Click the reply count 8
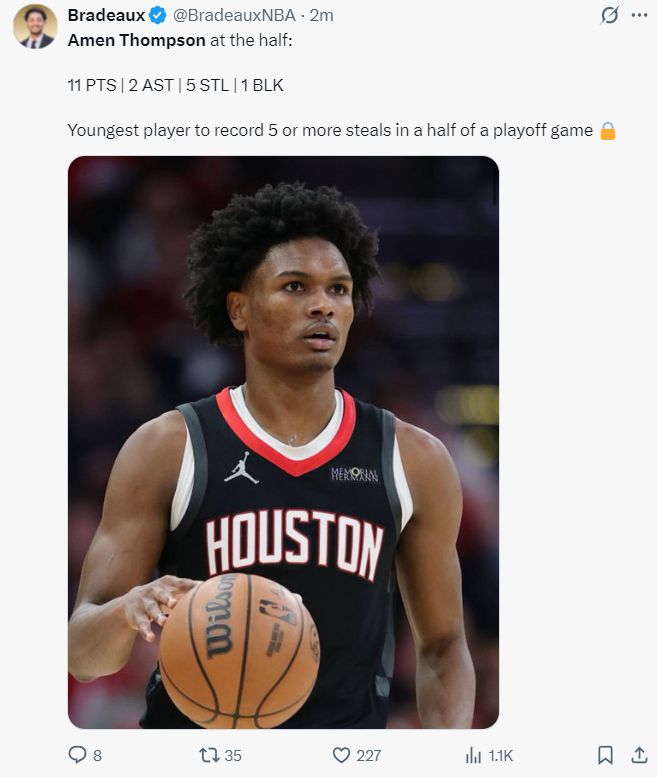Image resolution: width=657 pixels, height=777 pixels. [98, 755]
